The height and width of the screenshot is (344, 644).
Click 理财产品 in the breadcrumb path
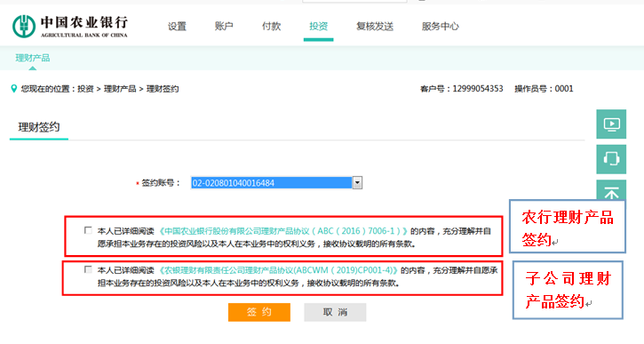click(x=120, y=89)
